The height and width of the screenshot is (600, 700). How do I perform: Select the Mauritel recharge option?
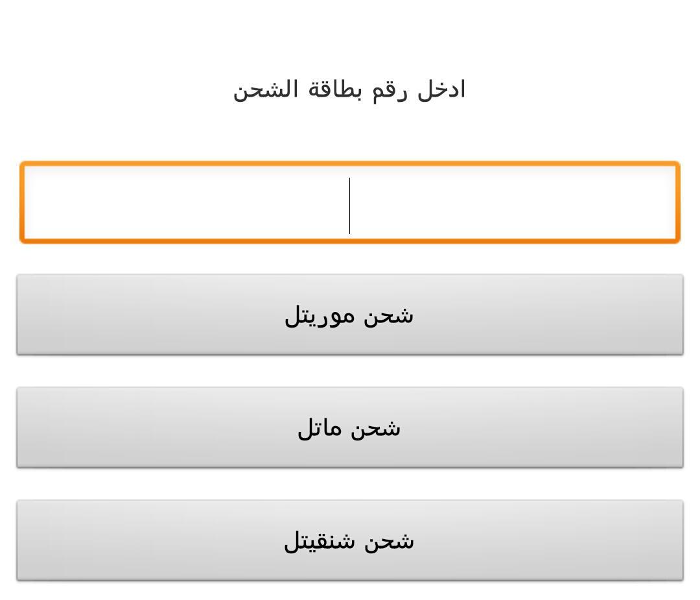pos(350,315)
